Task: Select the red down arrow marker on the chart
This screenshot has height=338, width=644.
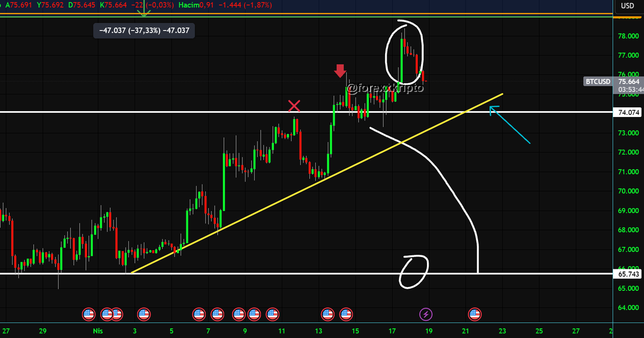Action: (x=340, y=71)
